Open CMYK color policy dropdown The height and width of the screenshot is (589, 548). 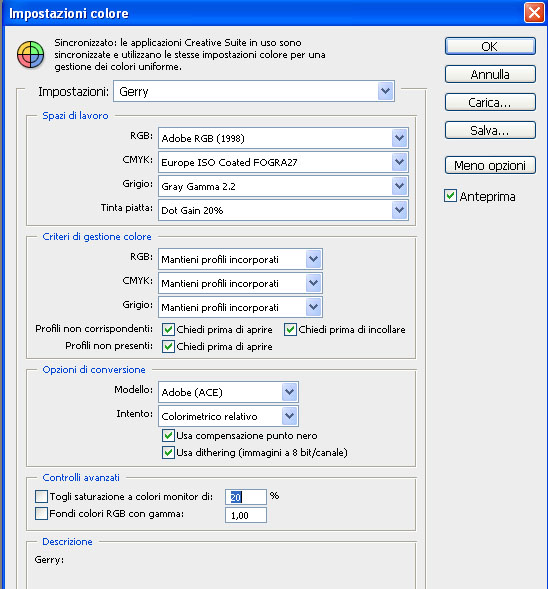(x=240, y=283)
